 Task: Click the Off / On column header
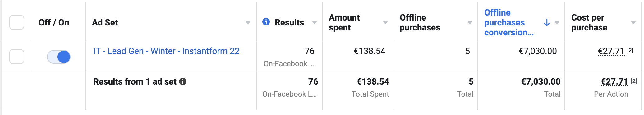pyautogui.click(x=54, y=22)
